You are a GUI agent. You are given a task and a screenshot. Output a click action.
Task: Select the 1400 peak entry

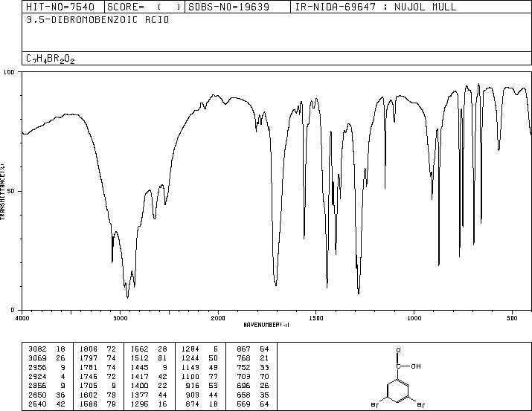(x=149, y=386)
